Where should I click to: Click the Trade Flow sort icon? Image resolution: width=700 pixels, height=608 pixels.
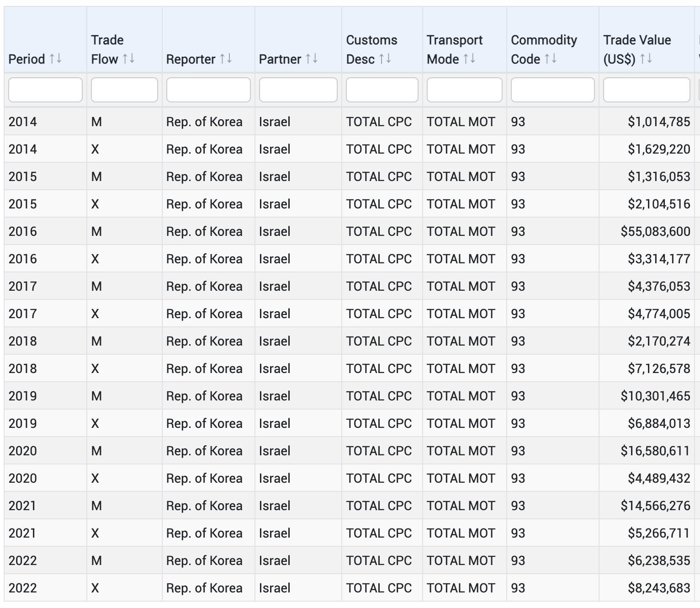[128, 59]
